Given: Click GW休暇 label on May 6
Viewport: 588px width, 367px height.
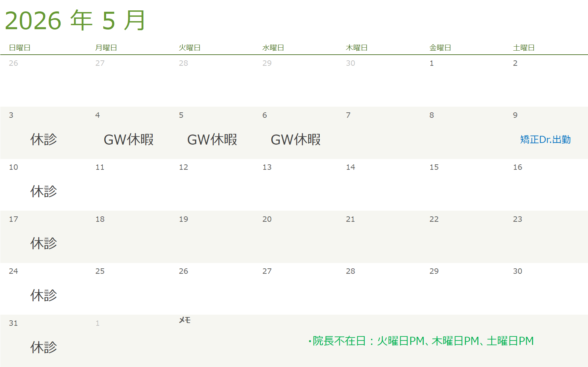Looking at the screenshot, I should (x=296, y=140).
